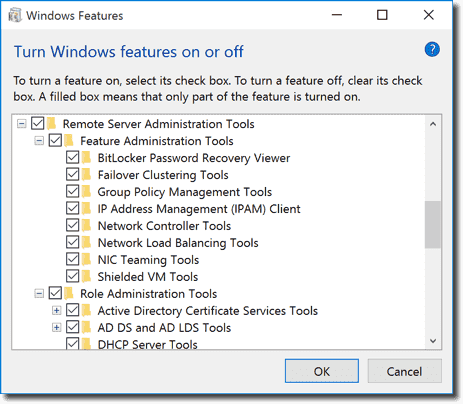
Task: Click folder icon beside Group Policy Management Tools
Action: pos(86,191)
